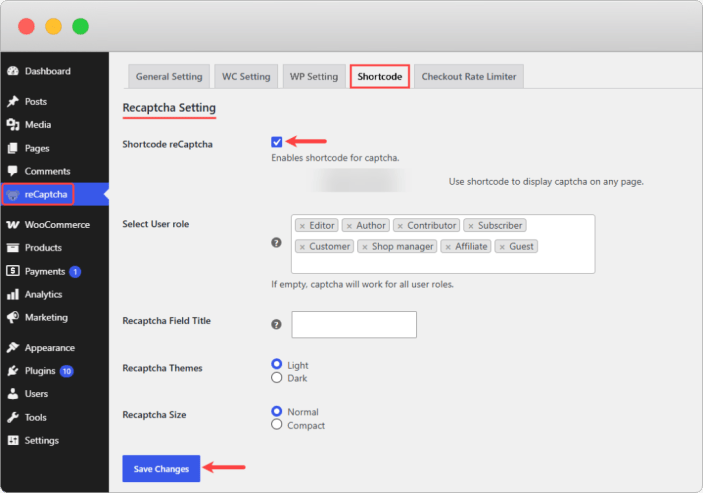Click the Appearance paintbrush icon
The image size is (703, 493).
(x=13, y=347)
